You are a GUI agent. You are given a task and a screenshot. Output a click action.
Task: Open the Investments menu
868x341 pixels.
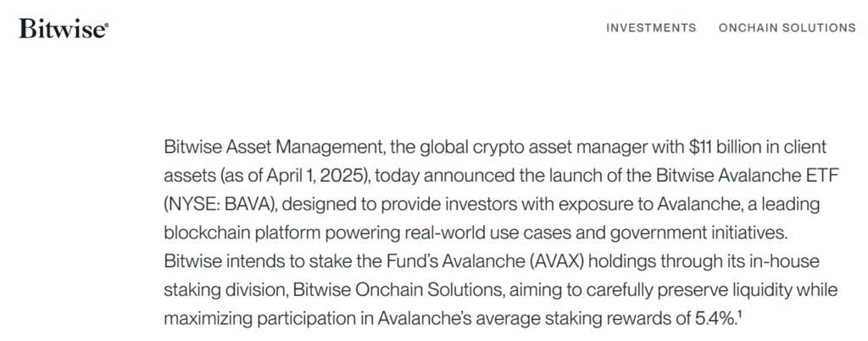[651, 28]
